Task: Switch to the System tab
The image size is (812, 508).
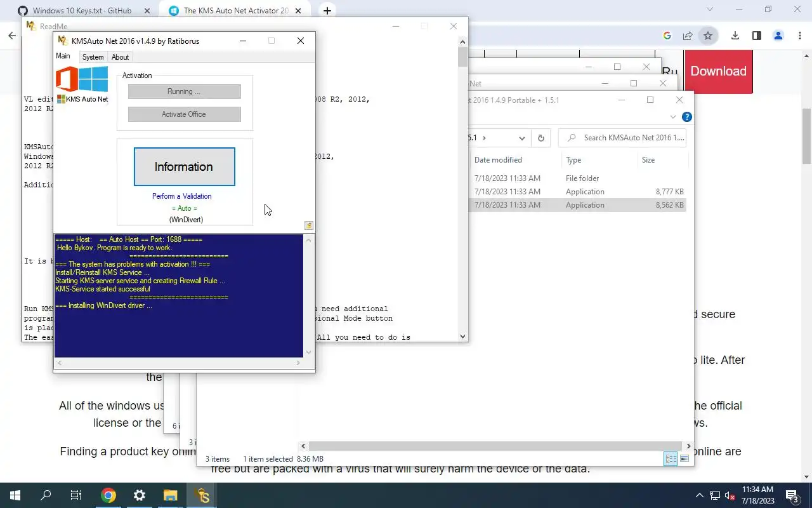Action: [x=93, y=57]
